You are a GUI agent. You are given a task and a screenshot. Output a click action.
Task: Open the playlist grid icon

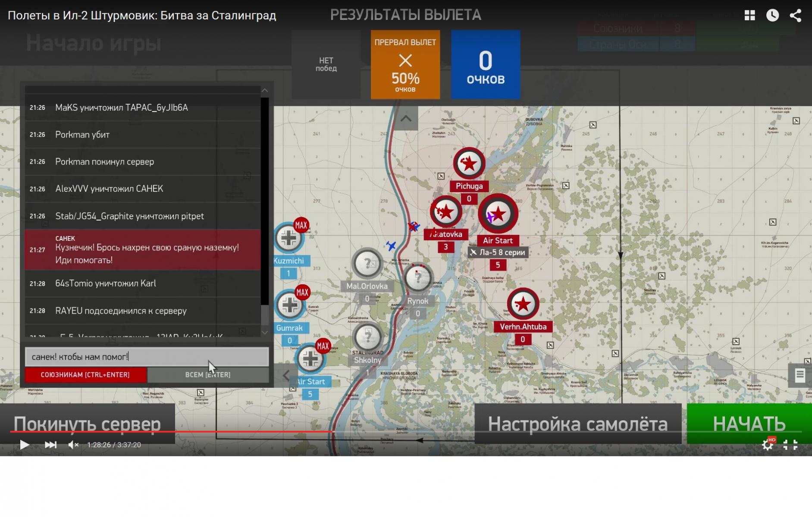750,16
